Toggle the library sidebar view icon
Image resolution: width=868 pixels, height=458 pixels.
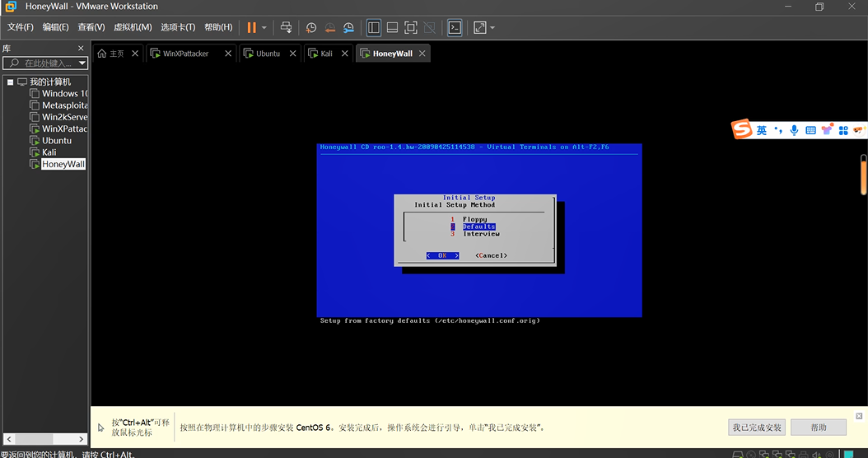(374, 28)
